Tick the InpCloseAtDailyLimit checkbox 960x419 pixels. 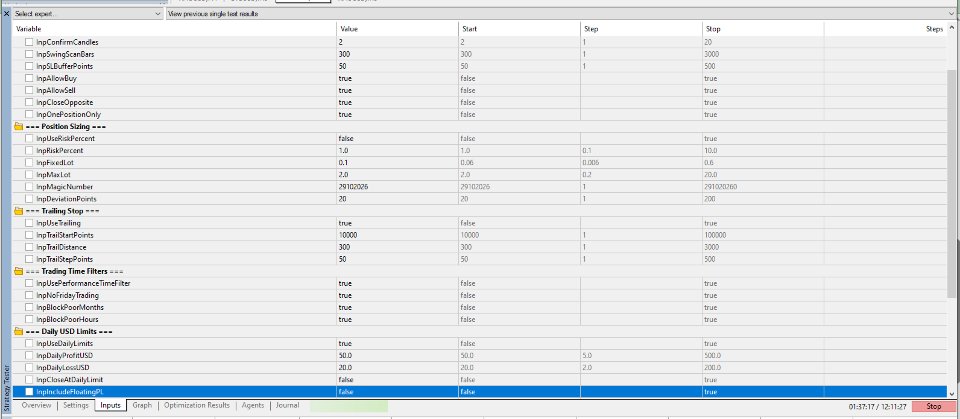tap(29, 380)
